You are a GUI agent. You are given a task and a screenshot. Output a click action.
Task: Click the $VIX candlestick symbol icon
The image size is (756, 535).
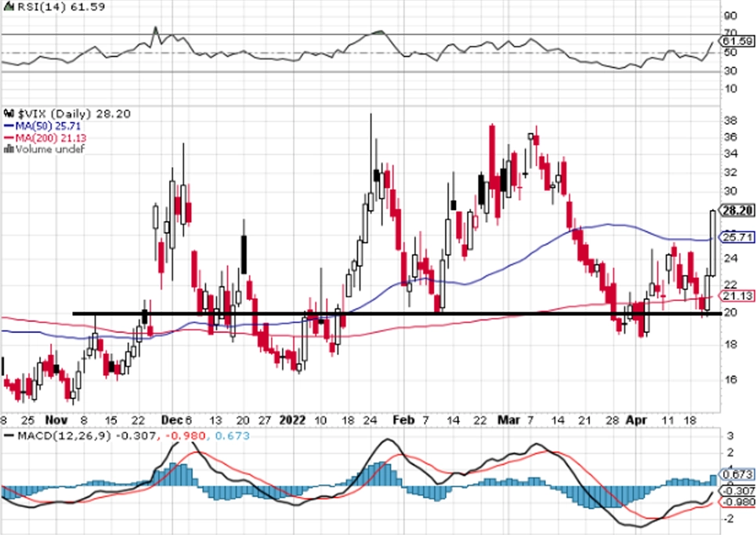coord(9,114)
